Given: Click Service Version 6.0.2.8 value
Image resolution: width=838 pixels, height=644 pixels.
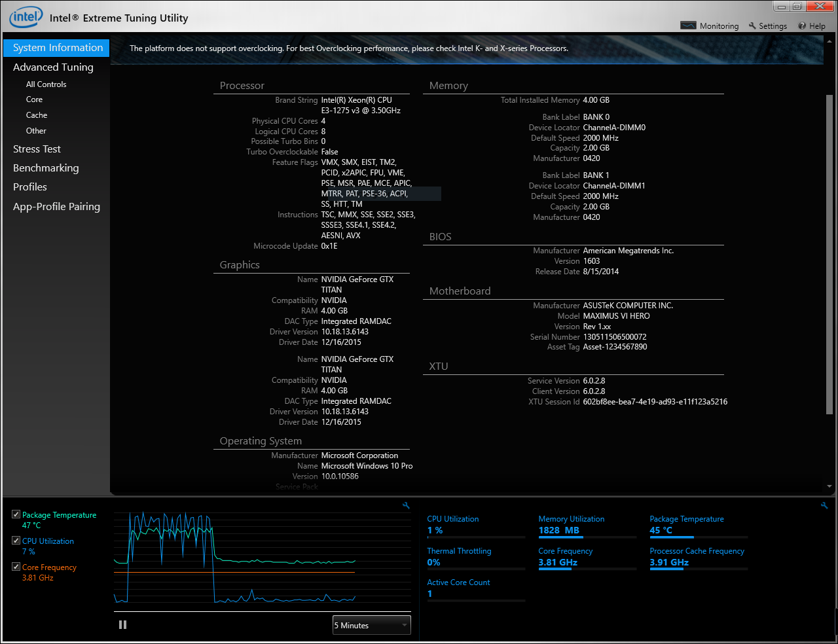Looking at the screenshot, I should (x=594, y=381).
